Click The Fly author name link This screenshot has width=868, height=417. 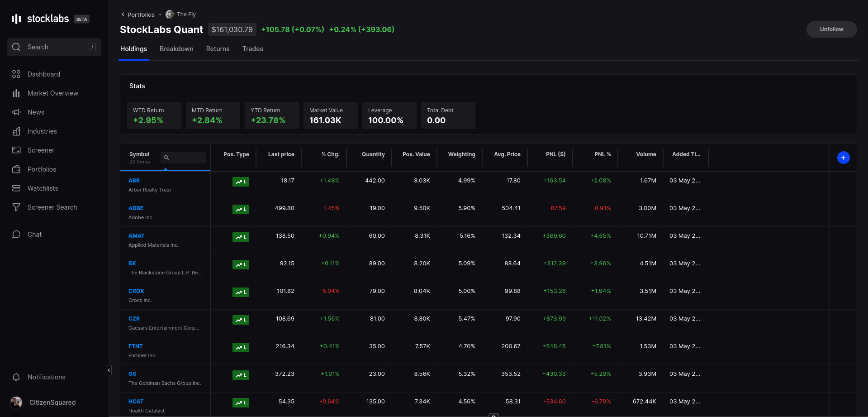[186, 14]
